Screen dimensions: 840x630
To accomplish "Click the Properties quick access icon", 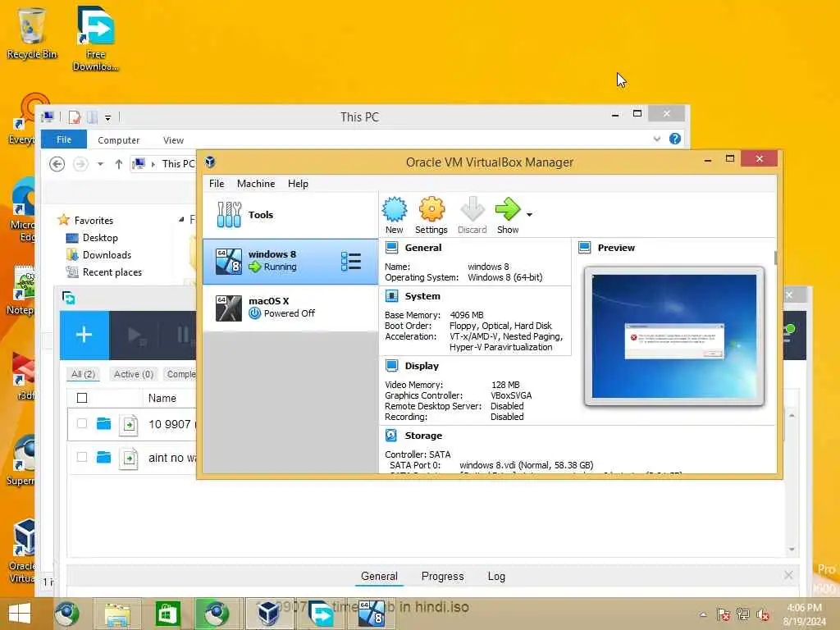I will (75, 116).
